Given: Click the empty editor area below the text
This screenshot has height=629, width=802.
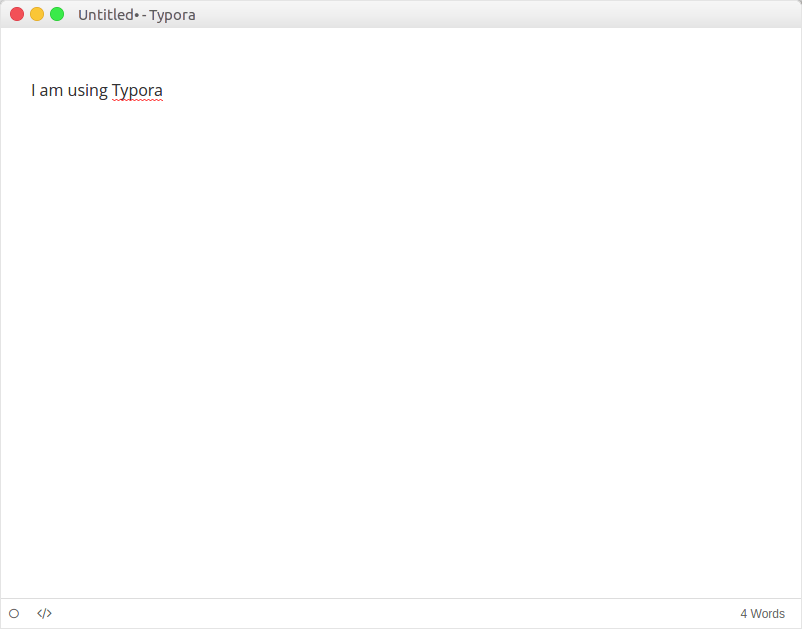Looking at the screenshot, I should click(x=401, y=348).
